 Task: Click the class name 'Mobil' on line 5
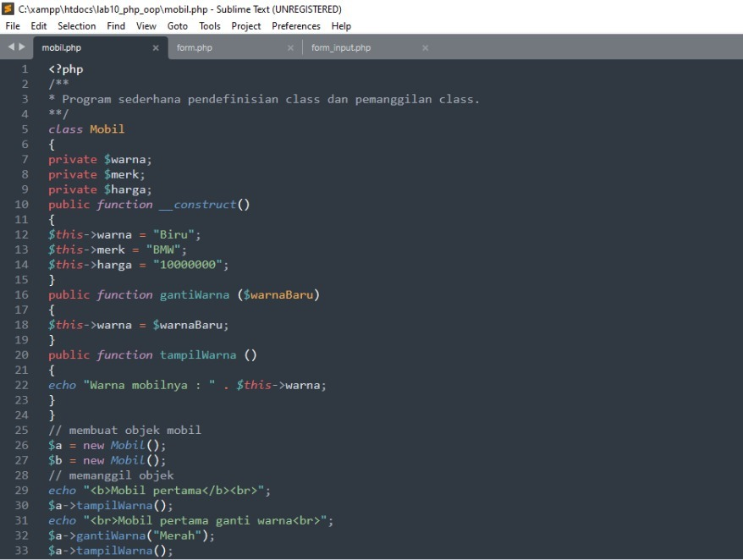click(x=107, y=129)
